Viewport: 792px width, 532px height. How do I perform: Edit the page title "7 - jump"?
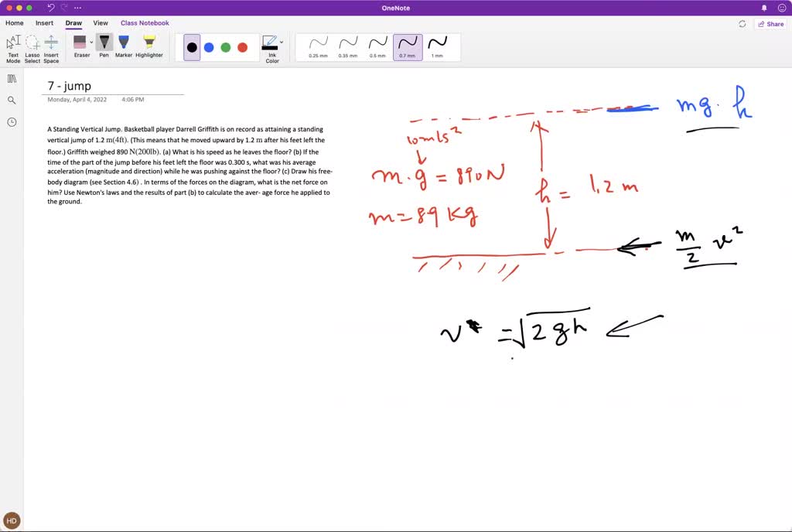coord(69,86)
